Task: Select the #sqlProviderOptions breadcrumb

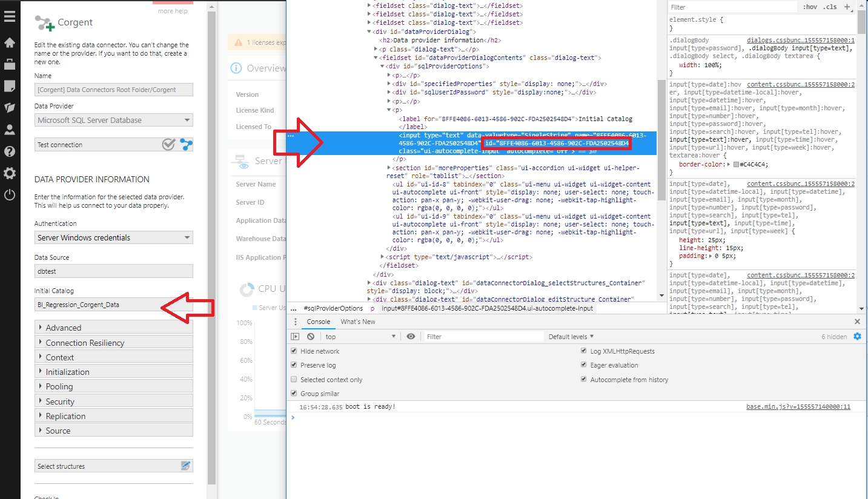Action: (x=333, y=308)
